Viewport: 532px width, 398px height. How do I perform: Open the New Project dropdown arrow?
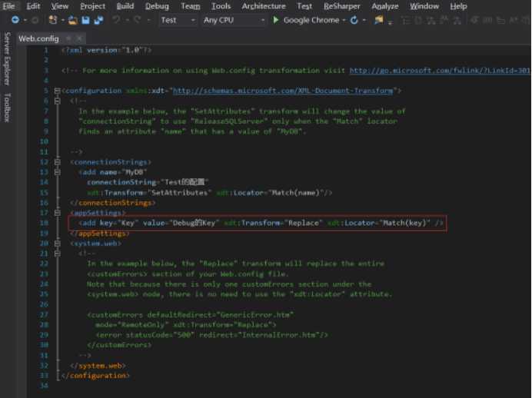[x=62, y=20]
